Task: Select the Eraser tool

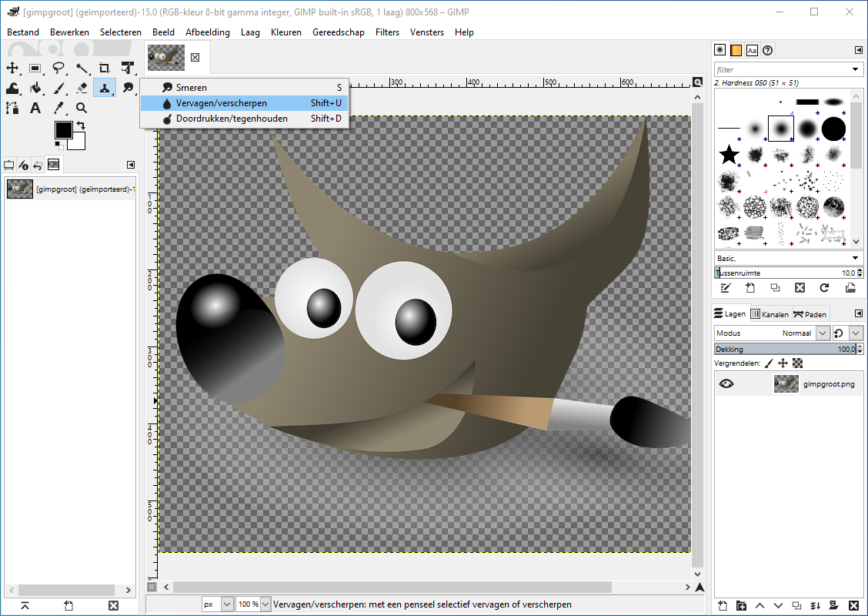Action: 82,88
